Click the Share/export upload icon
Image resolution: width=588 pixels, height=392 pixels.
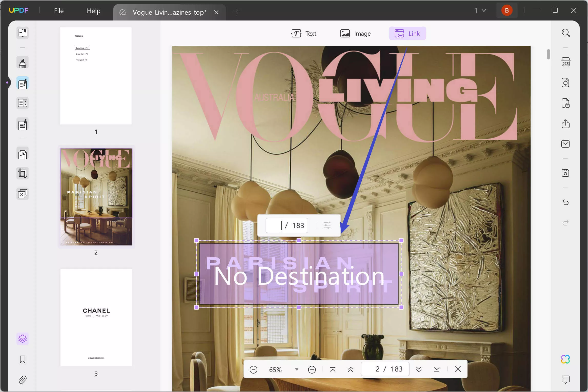pos(565,124)
